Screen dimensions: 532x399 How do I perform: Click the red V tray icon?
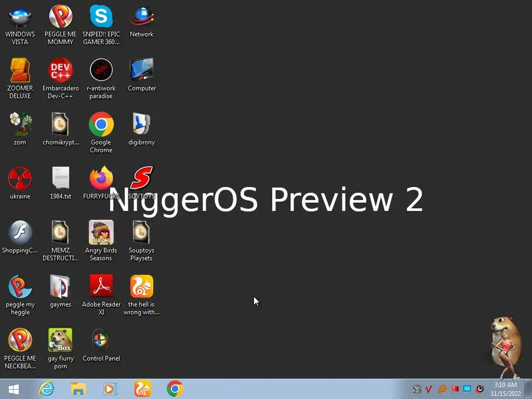click(x=429, y=389)
